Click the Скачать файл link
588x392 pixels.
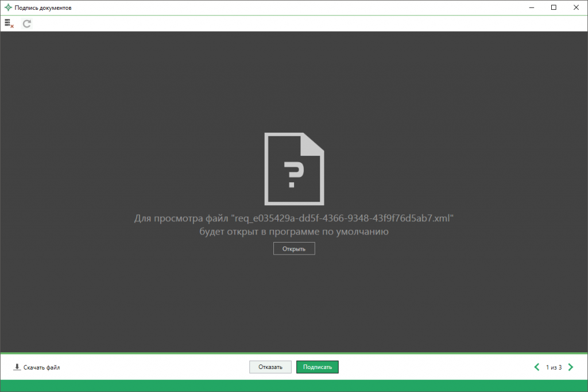[41, 367]
